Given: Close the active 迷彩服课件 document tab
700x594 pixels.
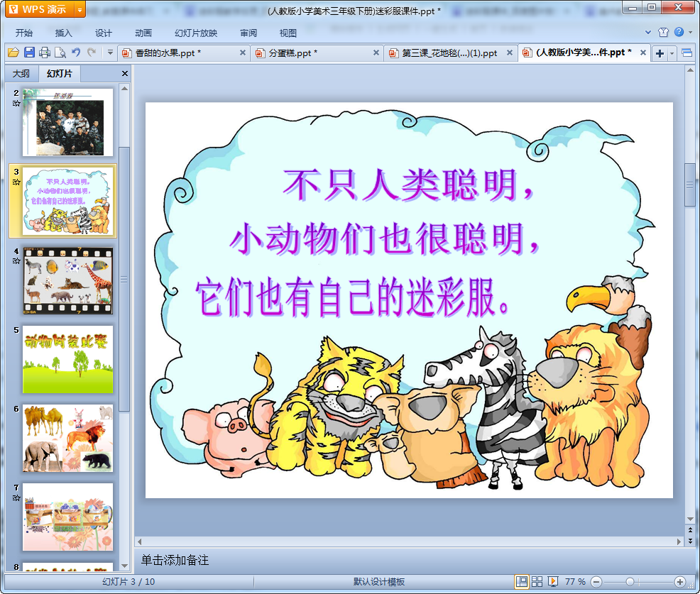Looking at the screenshot, I should coord(643,53).
